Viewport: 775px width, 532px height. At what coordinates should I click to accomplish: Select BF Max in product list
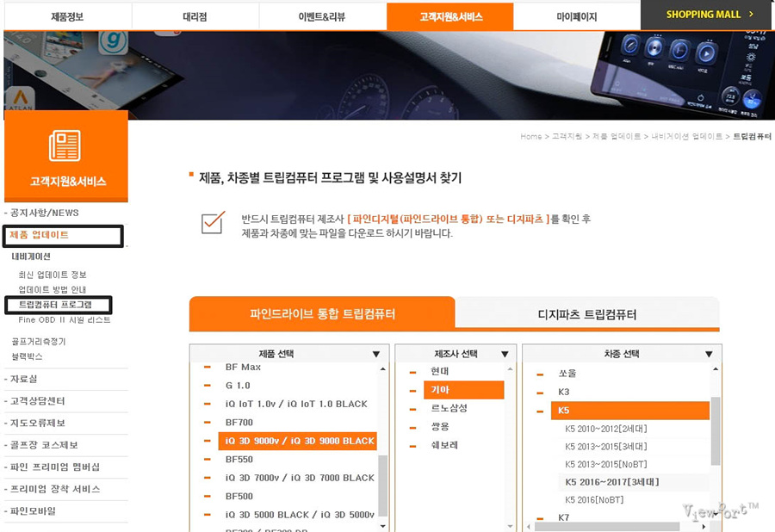pyautogui.click(x=243, y=367)
